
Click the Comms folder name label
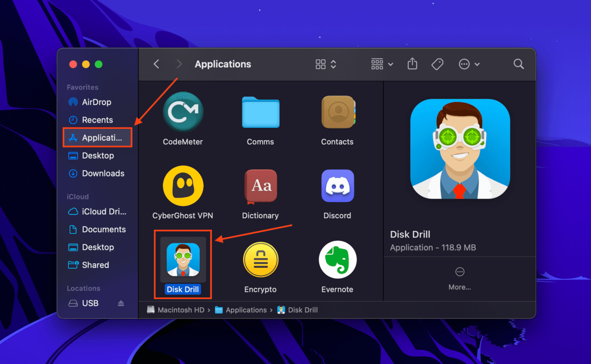pos(261,141)
